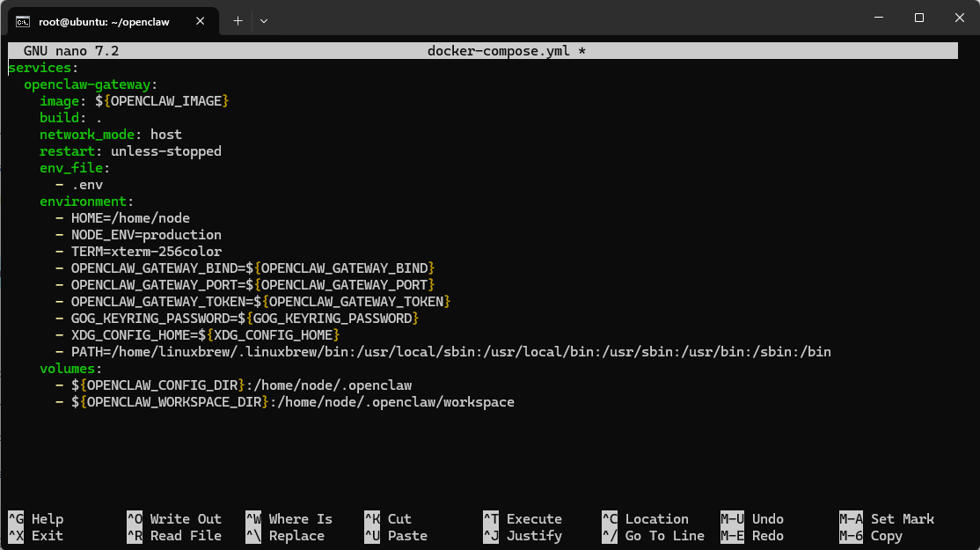Click the Read File ^R shortcut

(x=172, y=535)
